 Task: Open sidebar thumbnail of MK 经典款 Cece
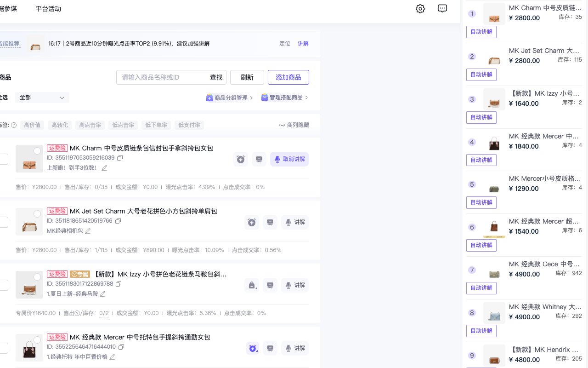(x=494, y=270)
